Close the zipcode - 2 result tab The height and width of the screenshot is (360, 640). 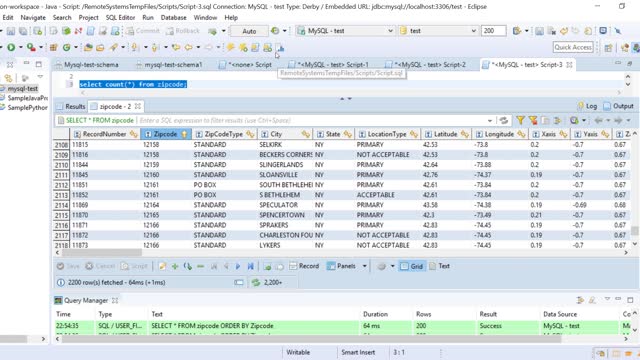138,107
